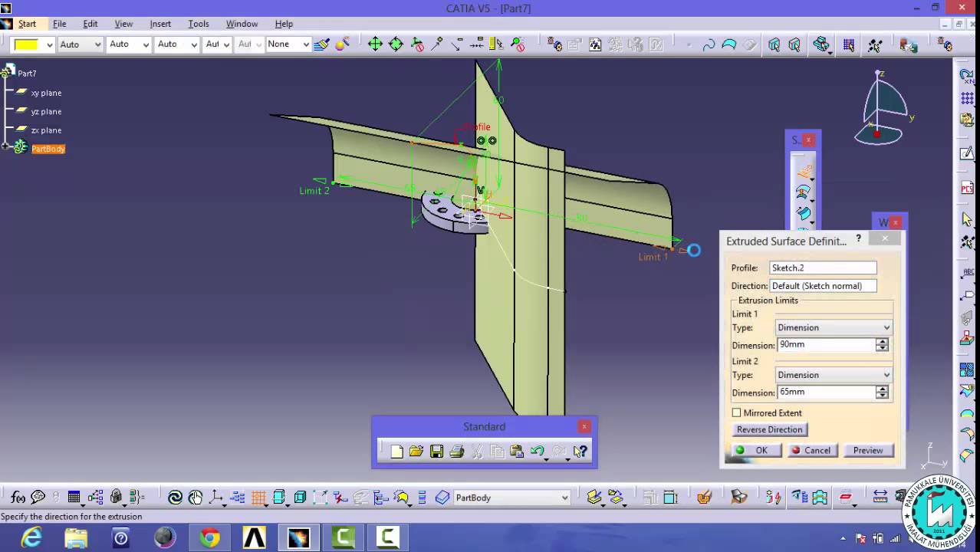Image resolution: width=980 pixels, height=552 pixels.
Task: Open the Limit 2 Type dropdown
Action: [834, 375]
